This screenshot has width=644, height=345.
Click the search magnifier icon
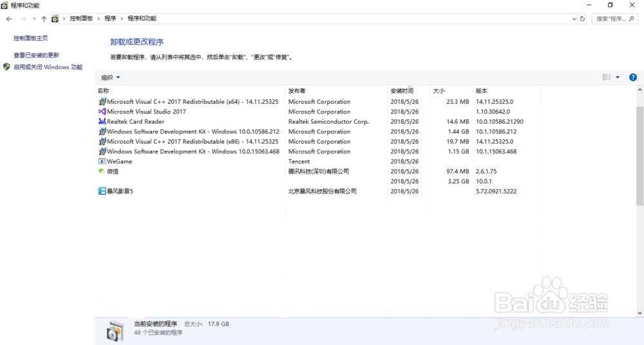tap(632, 19)
